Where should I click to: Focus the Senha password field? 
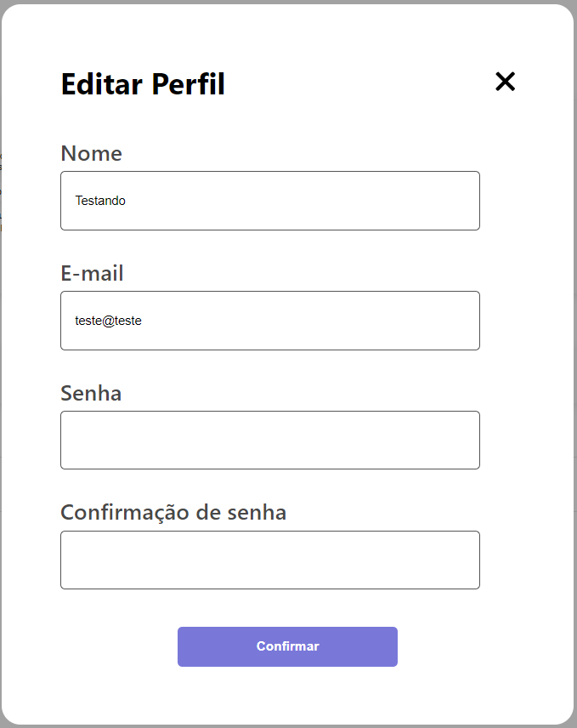coord(269,440)
